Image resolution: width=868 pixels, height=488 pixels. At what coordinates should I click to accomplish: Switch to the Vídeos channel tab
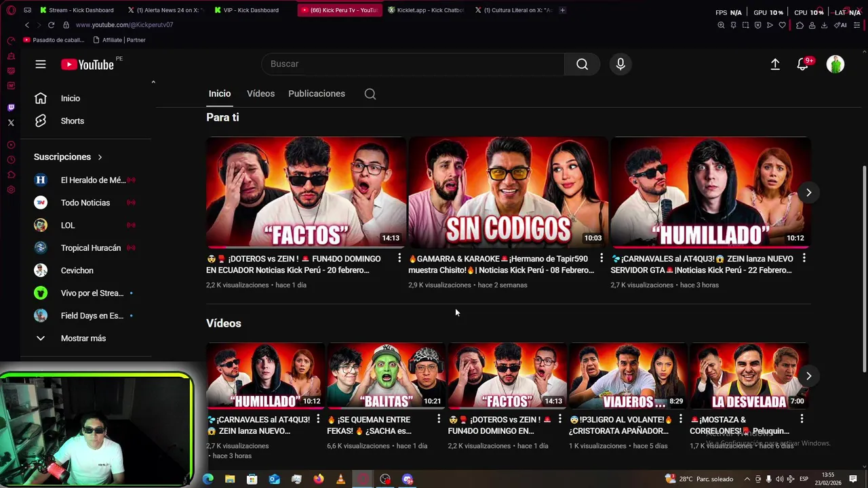pos(260,94)
